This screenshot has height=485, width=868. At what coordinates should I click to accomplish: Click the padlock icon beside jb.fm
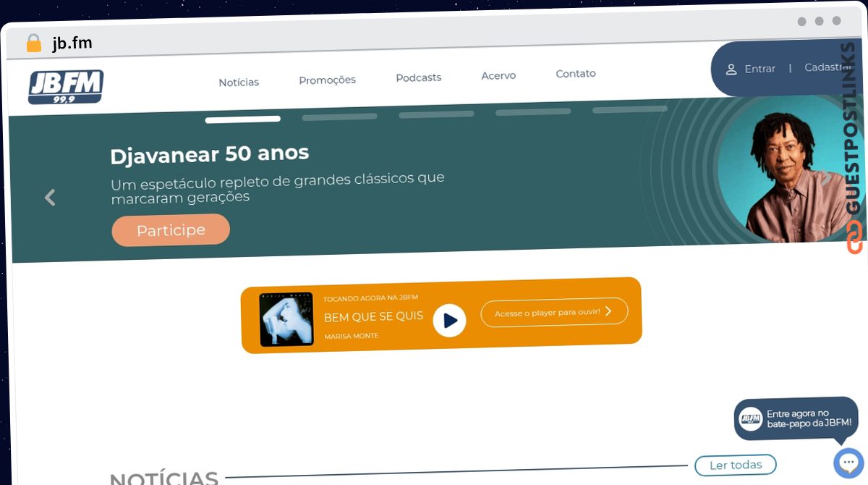coord(33,43)
